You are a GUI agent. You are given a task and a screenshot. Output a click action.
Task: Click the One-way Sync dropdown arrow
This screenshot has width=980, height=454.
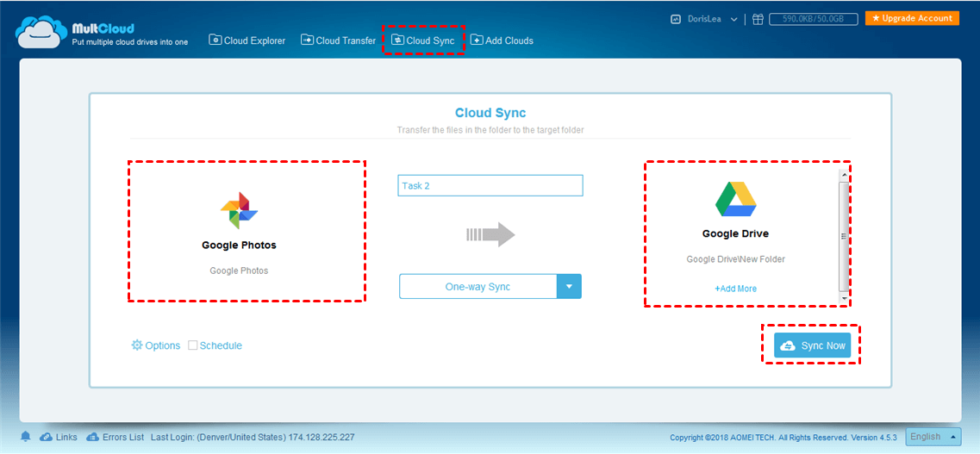coord(569,287)
